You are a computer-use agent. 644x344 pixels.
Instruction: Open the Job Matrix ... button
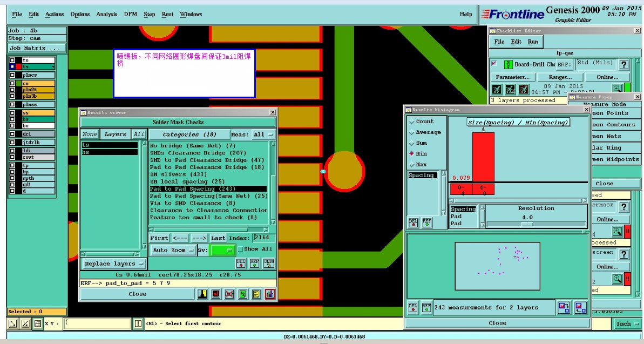coord(37,48)
